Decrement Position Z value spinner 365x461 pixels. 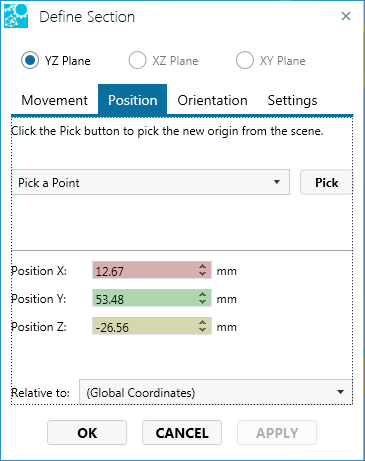pyautogui.click(x=202, y=330)
